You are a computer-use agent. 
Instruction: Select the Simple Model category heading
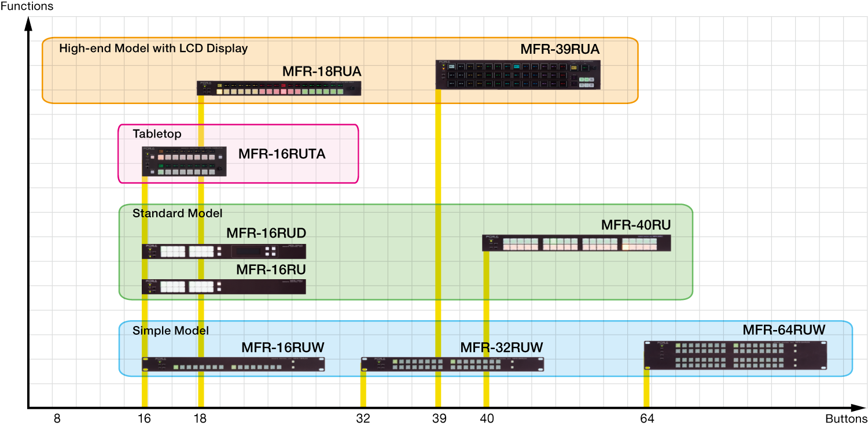click(x=171, y=331)
